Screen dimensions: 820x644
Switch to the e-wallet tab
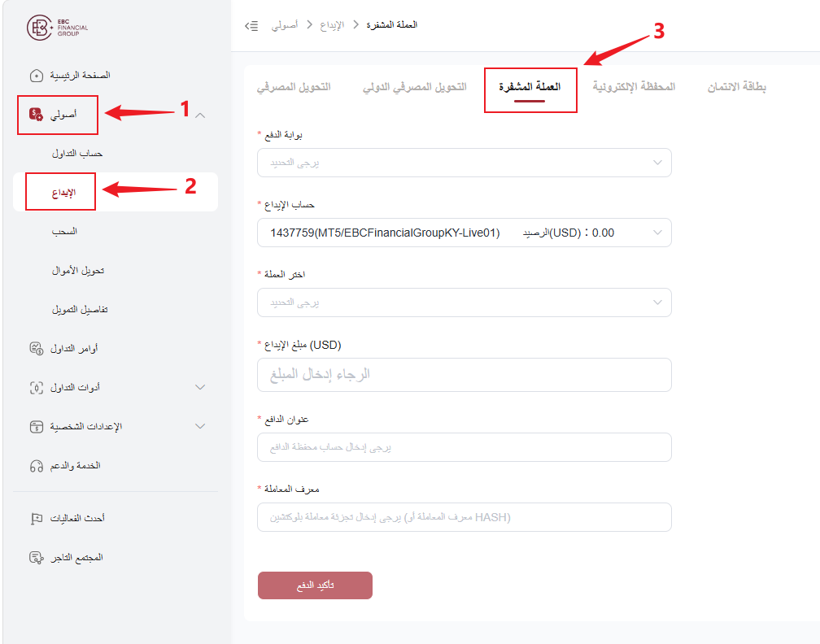[633, 87]
